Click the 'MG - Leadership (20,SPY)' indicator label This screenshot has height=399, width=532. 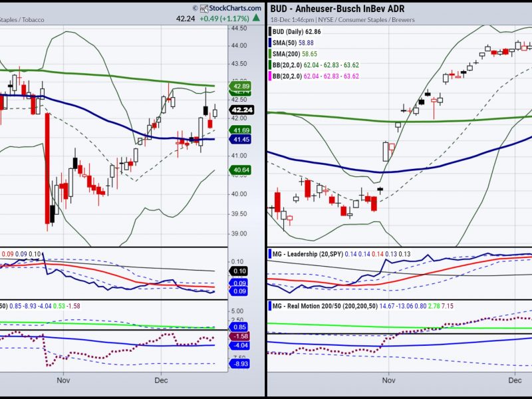click(308, 254)
